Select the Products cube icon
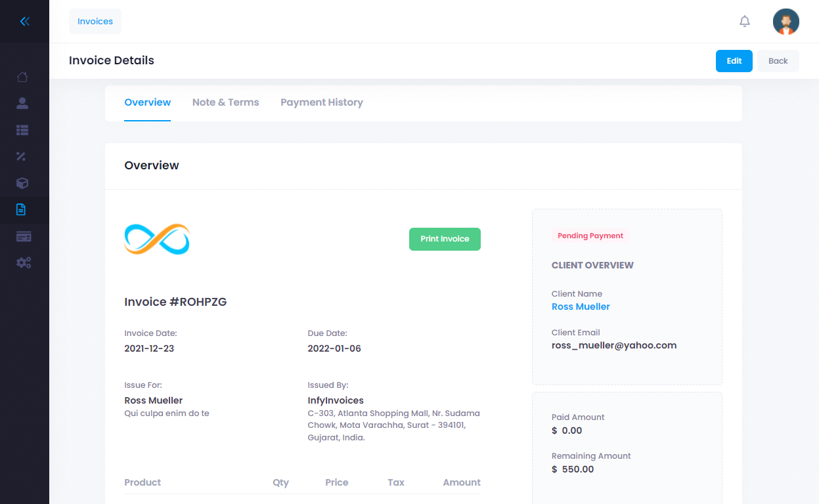 (x=22, y=183)
